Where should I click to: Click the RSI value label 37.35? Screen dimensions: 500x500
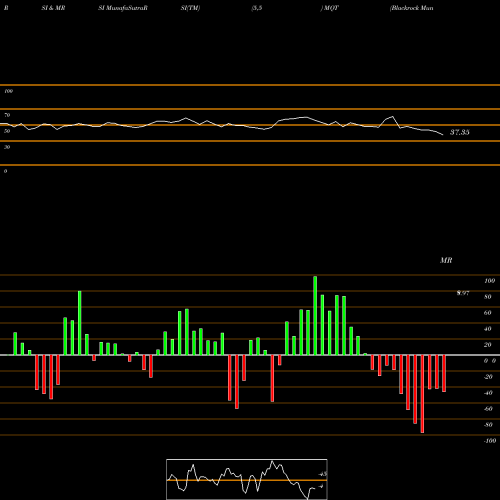(x=460, y=132)
